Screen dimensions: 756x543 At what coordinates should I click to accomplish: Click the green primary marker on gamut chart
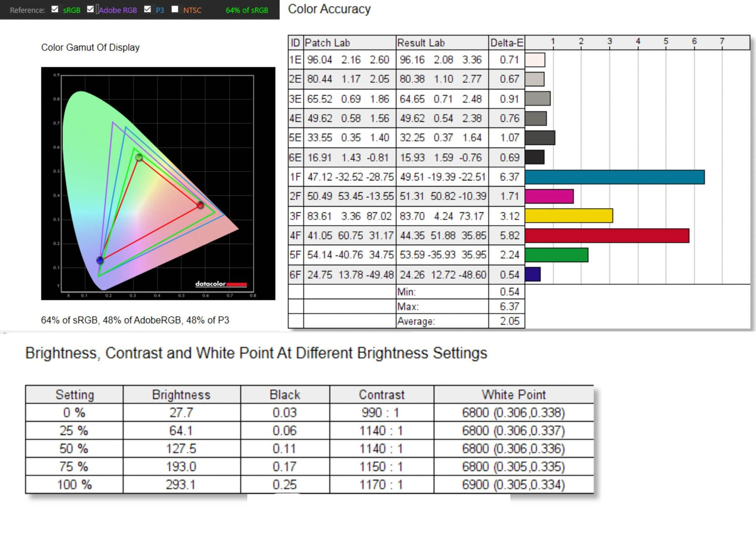click(139, 157)
